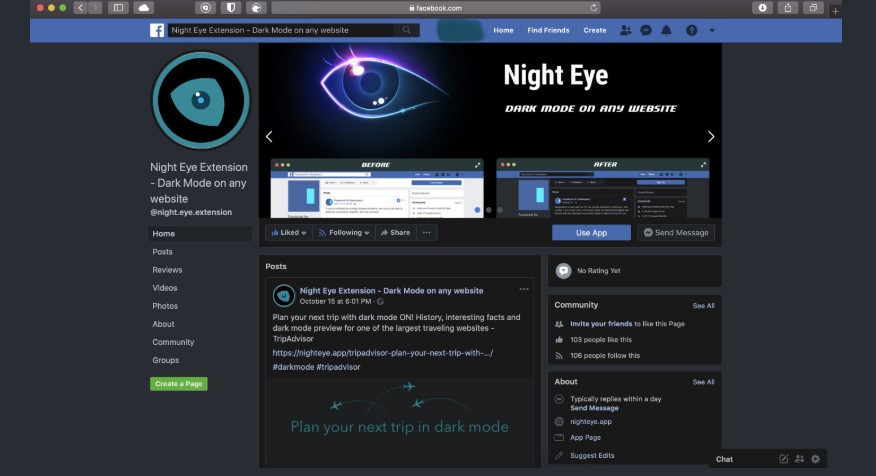Expand the AFTER preview thumbnail
This screenshot has height=476, width=876.
703,164
